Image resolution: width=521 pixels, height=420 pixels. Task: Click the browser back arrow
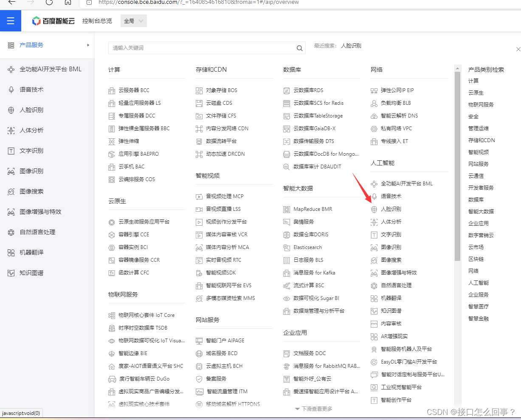click(11, 2)
